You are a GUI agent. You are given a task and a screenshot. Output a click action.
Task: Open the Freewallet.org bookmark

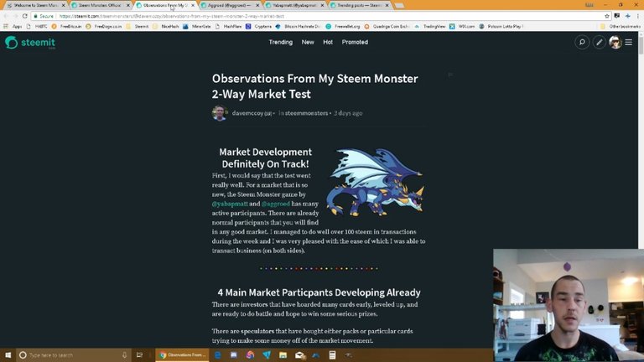point(343,26)
